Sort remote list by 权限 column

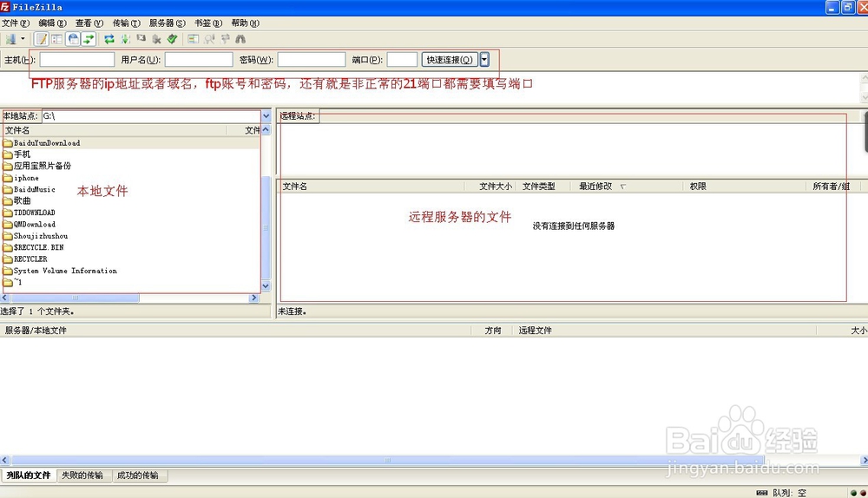pos(745,187)
